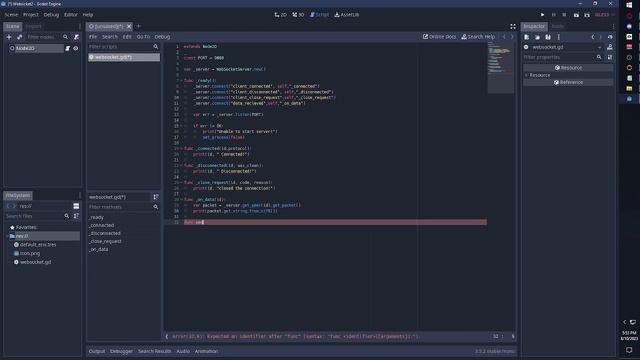
Task: Open the GLES3 renderer dropdown
Action: tap(604, 15)
